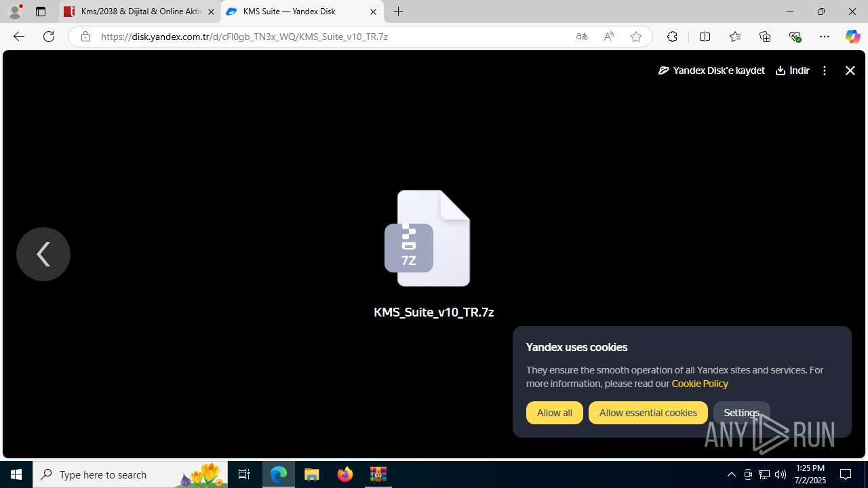Show hidden system tray icons
This screenshot has height=488, width=868.
731,474
